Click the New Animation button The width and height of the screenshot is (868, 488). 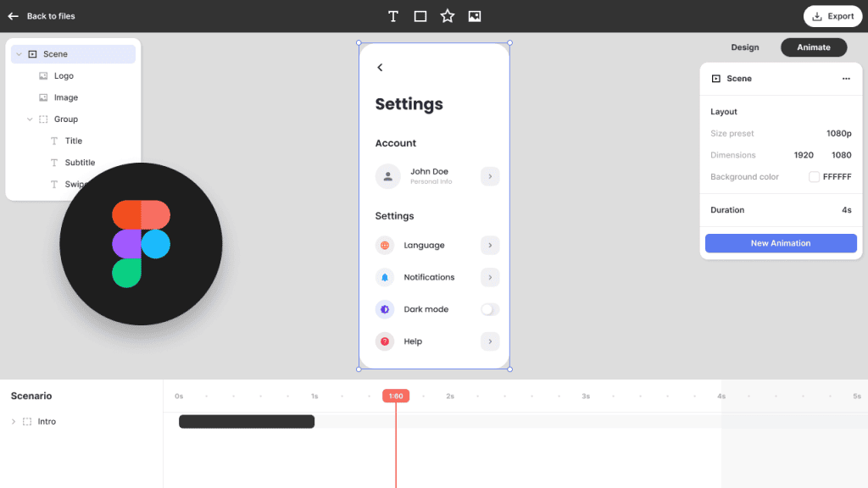781,243
